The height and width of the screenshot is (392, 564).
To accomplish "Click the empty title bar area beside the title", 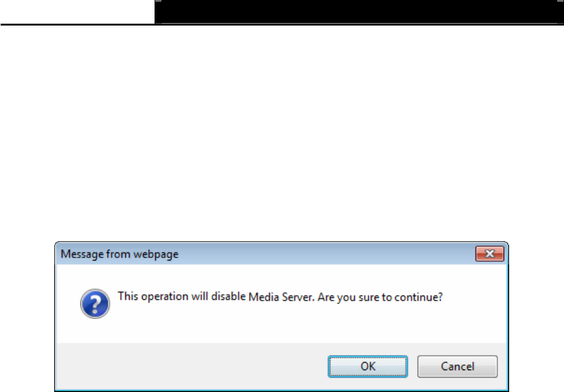I will tap(327, 254).
